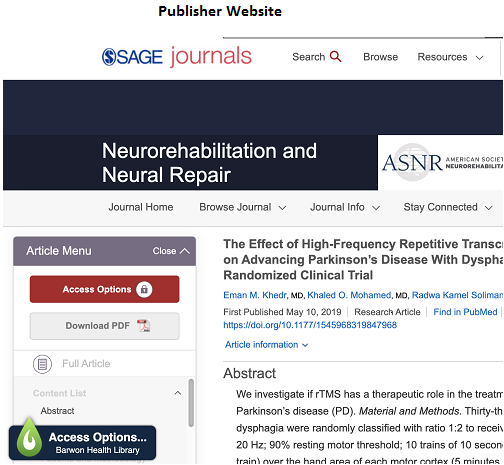Go to Journal Home tab
Screen dimensions: 504x465
pyautogui.click(x=141, y=207)
